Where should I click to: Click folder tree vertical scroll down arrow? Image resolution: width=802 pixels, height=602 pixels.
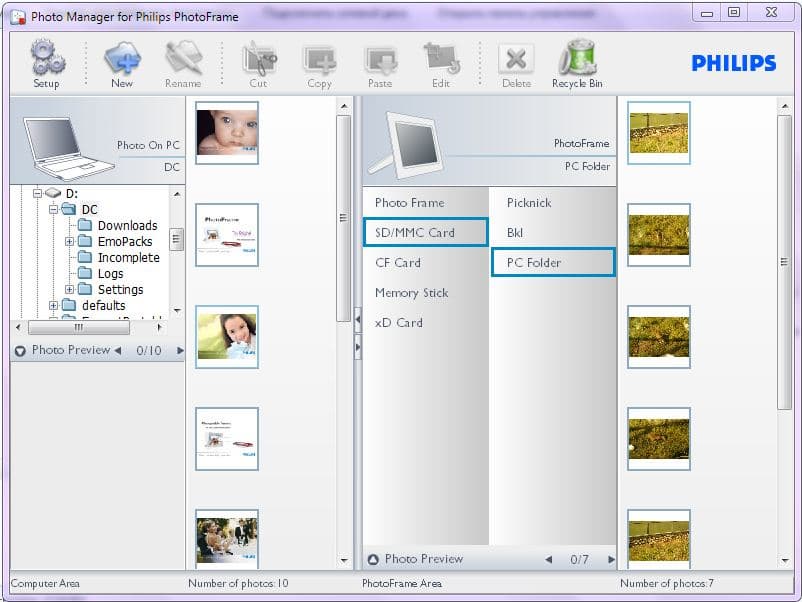tap(177, 310)
